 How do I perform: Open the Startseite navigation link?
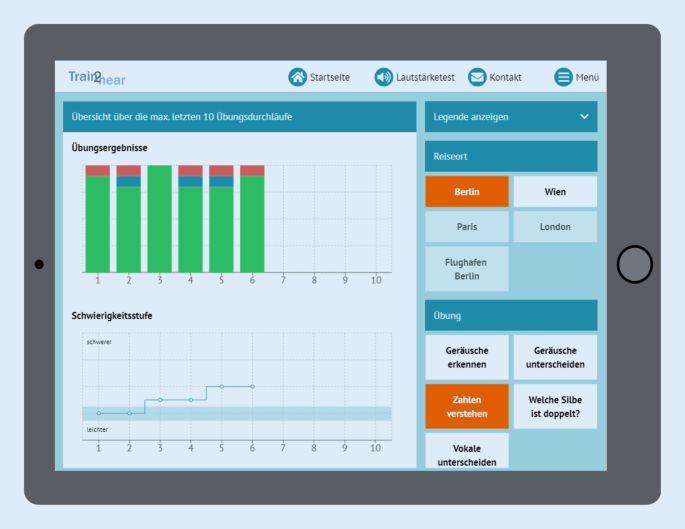point(330,77)
